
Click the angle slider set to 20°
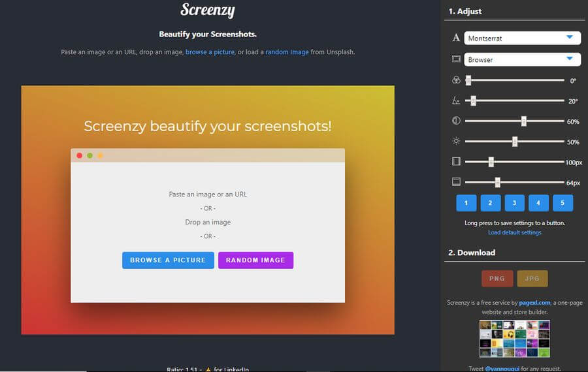(515, 101)
